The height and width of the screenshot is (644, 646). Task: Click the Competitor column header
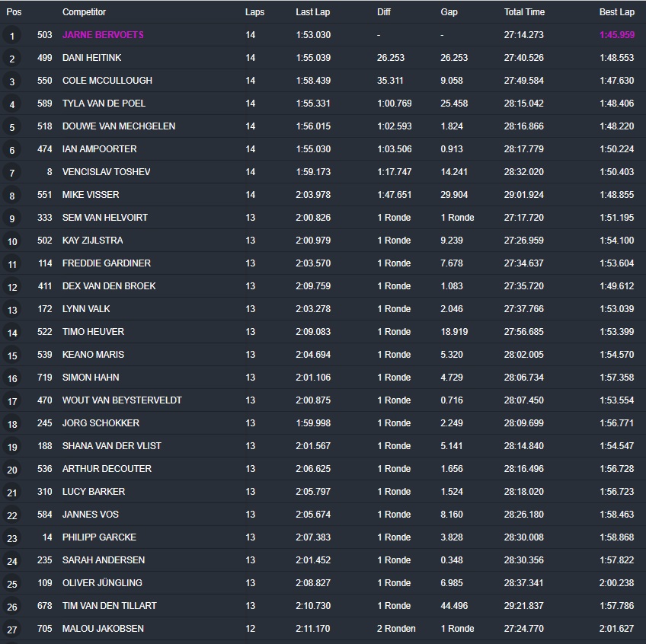point(84,12)
